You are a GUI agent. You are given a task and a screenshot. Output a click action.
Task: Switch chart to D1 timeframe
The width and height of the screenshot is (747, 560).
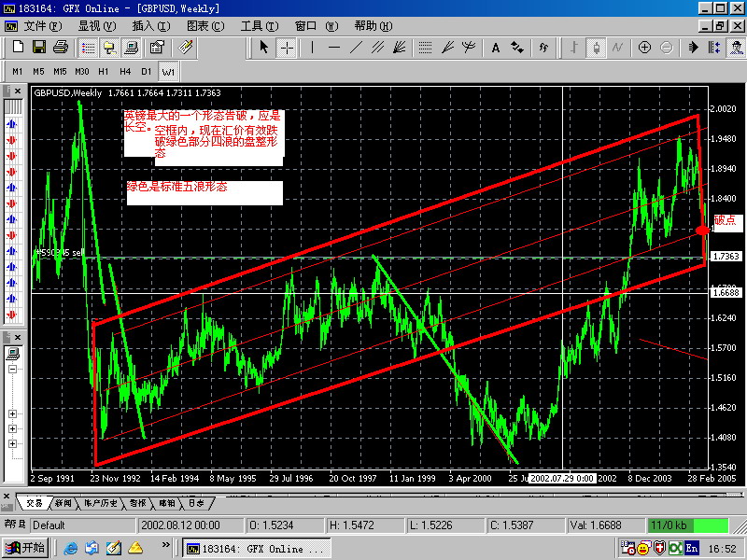(147, 72)
